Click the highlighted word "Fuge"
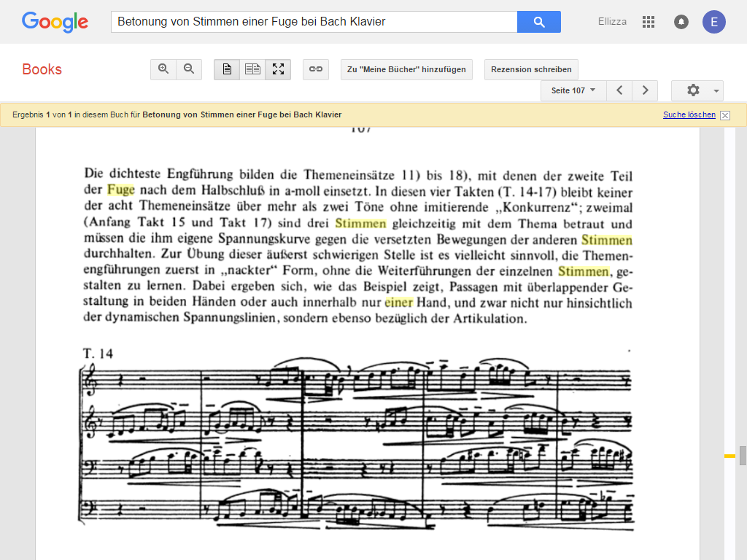 (121, 190)
